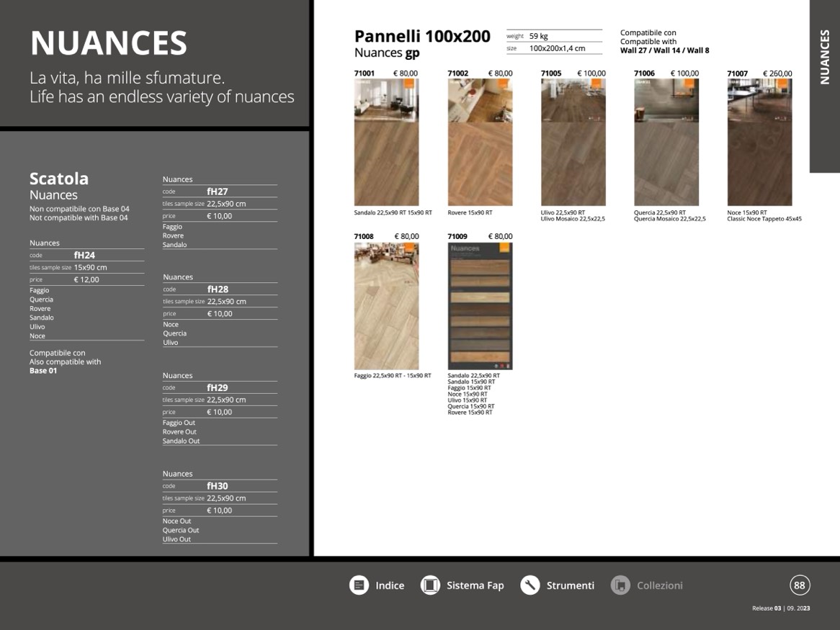Click the fH30 box code
The height and width of the screenshot is (630, 840).
217,486
